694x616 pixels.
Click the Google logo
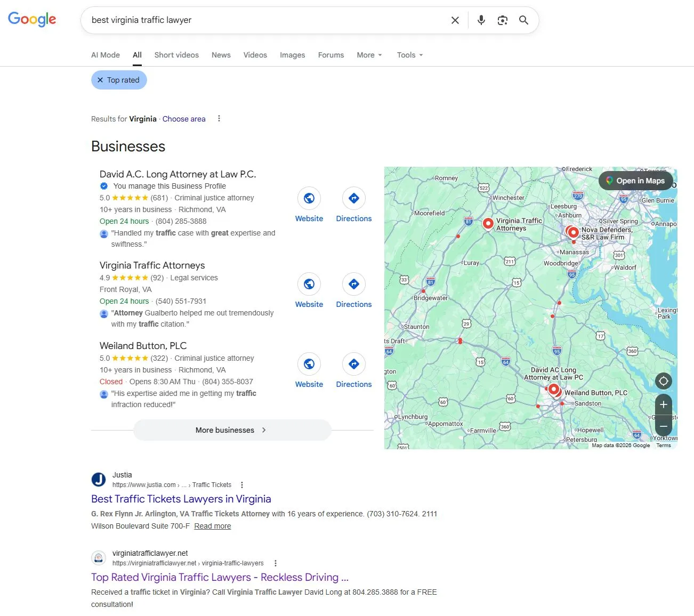pyautogui.click(x=32, y=19)
